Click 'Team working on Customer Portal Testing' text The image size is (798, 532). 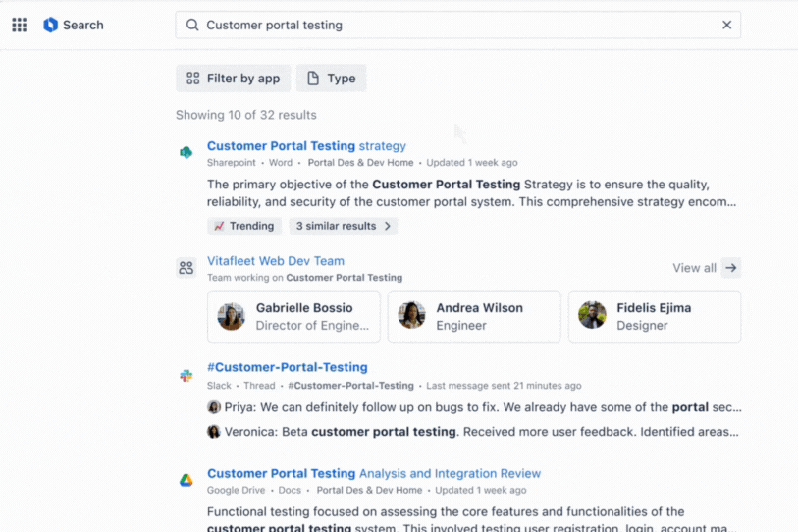click(304, 278)
